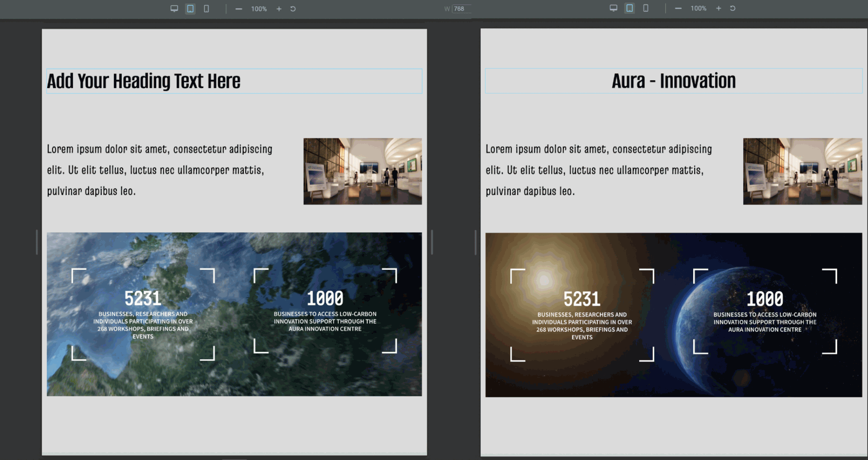
Task: Click 'Businesses to access low-carbon' text in left preview
Action: pyautogui.click(x=325, y=321)
